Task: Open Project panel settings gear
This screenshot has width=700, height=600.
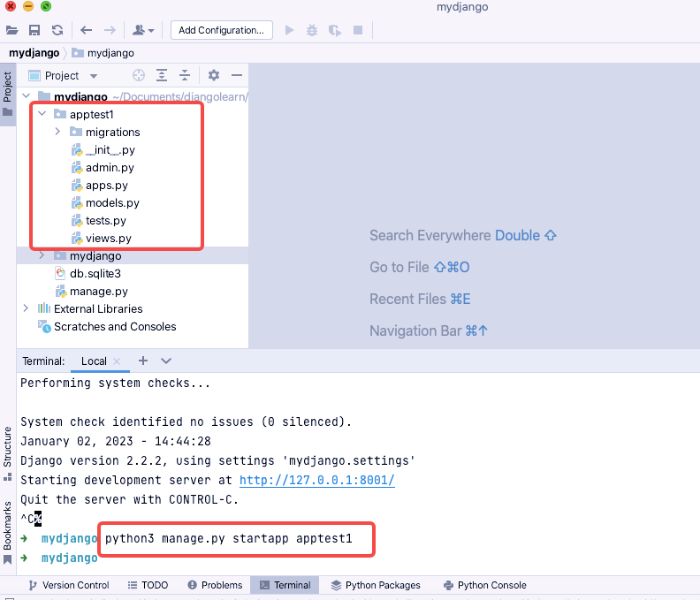Action: click(214, 75)
